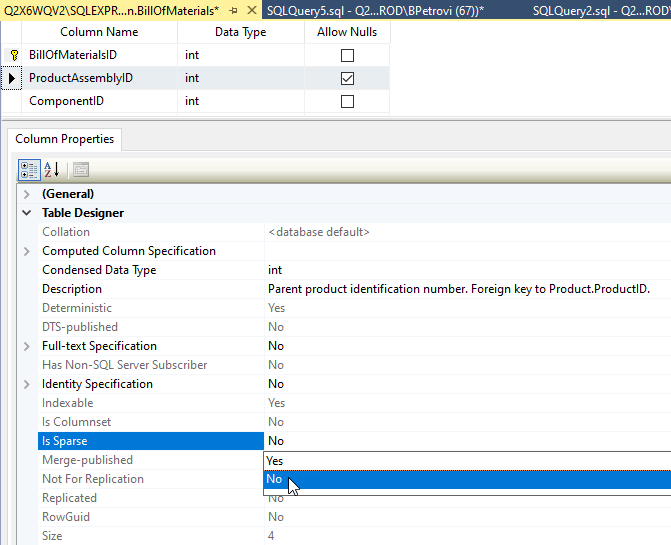Toggle Allow Nulls for ComponentID
This screenshot has width=671, height=545.
pyautogui.click(x=347, y=101)
